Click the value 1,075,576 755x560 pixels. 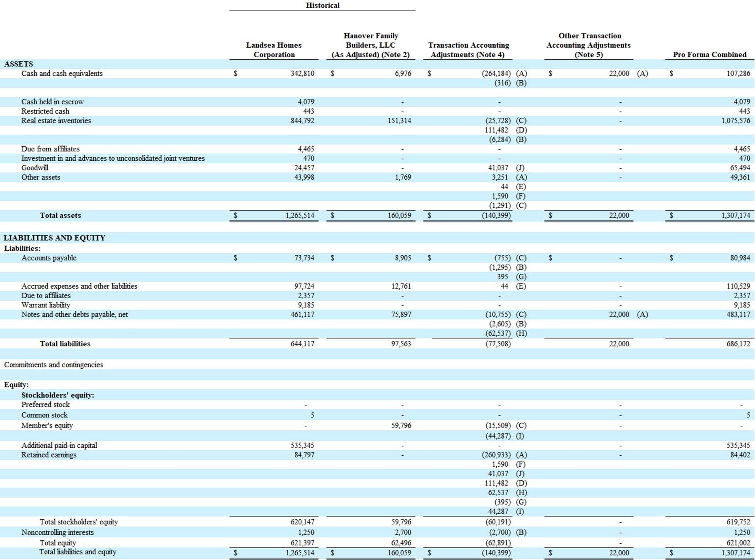(735, 121)
